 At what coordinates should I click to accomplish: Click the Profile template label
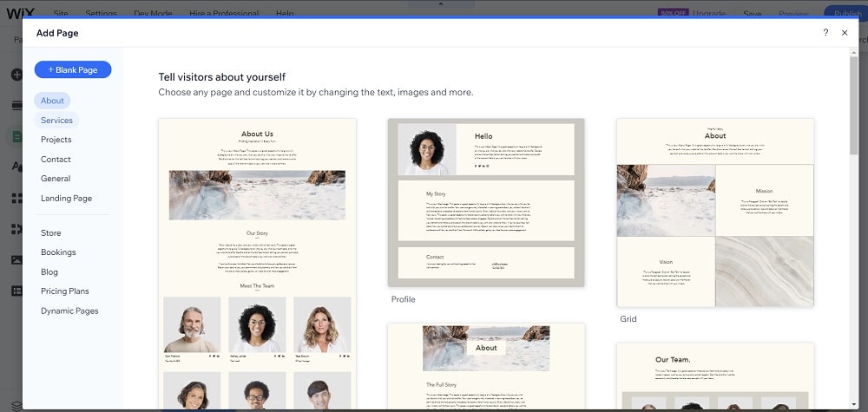point(403,299)
